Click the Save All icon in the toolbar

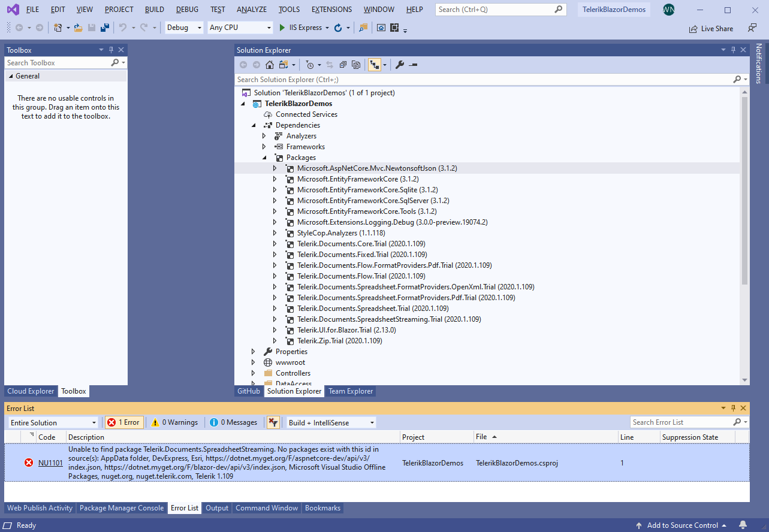click(x=104, y=28)
